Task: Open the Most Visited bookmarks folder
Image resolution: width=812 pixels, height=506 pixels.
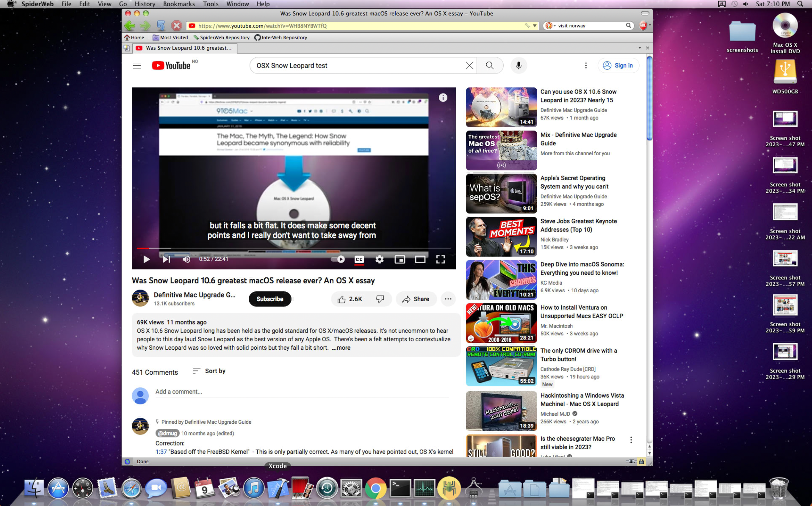Action: pyautogui.click(x=170, y=38)
